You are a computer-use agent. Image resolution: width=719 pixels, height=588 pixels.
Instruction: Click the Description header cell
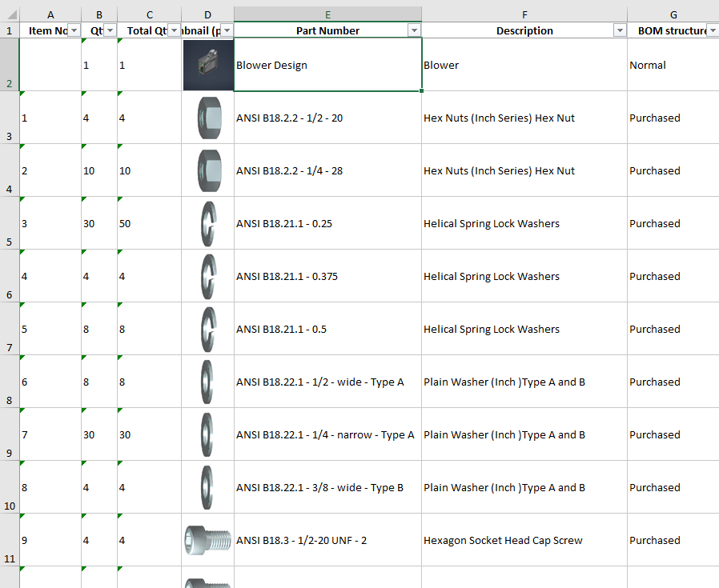[524, 30]
